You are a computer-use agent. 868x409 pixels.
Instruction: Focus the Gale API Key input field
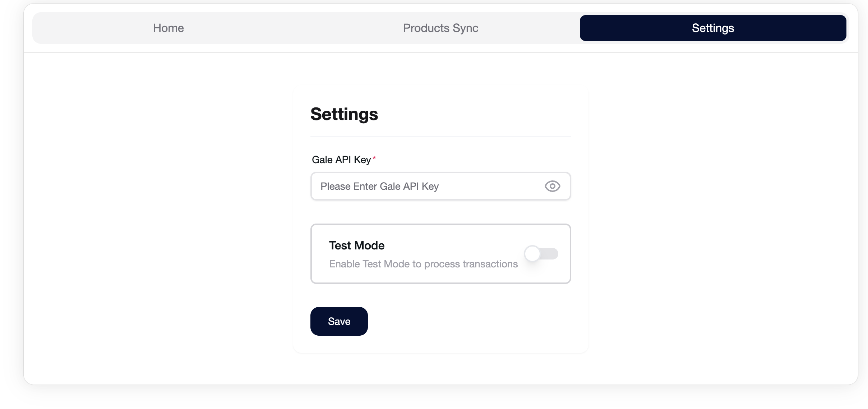[x=441, y=186]
